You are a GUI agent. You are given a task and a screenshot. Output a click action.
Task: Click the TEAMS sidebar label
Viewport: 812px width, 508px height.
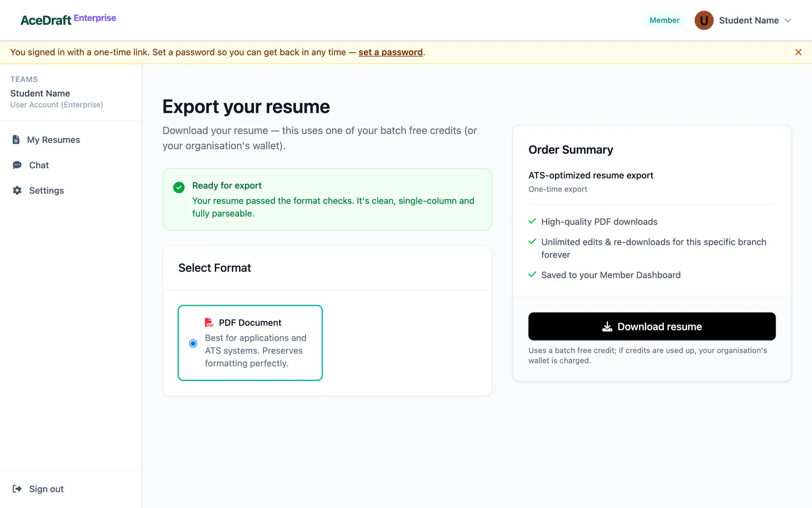[x=24, y=79]
